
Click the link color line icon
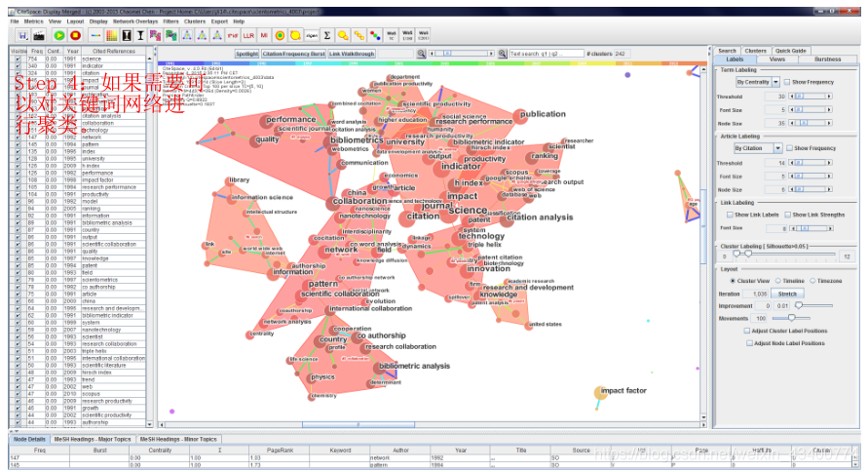95,35
